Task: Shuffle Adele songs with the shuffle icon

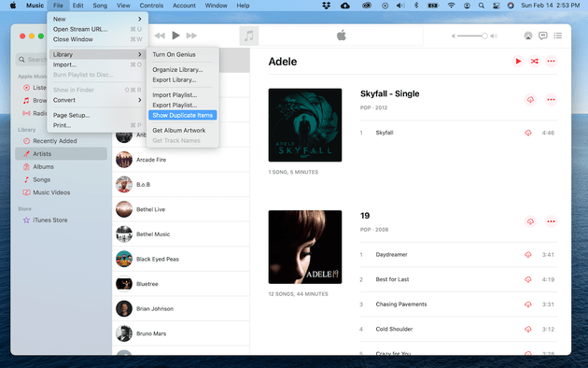Action: (x=535, y=61)
